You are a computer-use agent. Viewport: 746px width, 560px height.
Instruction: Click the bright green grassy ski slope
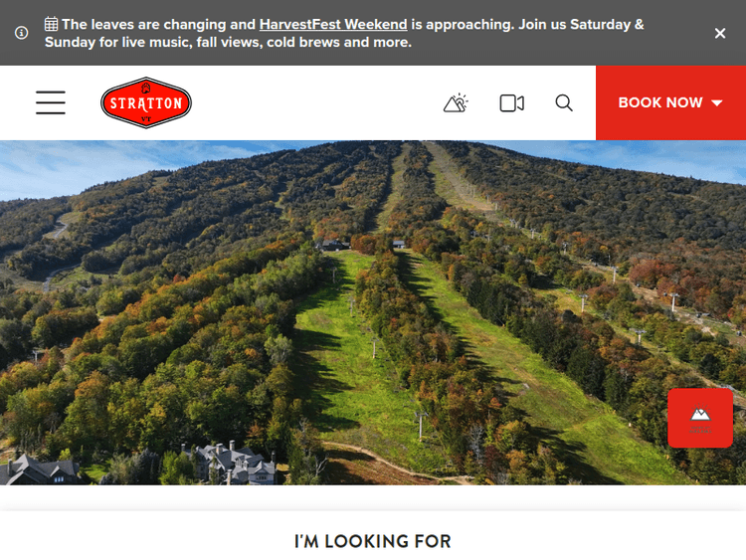click(x=350, y=362)
